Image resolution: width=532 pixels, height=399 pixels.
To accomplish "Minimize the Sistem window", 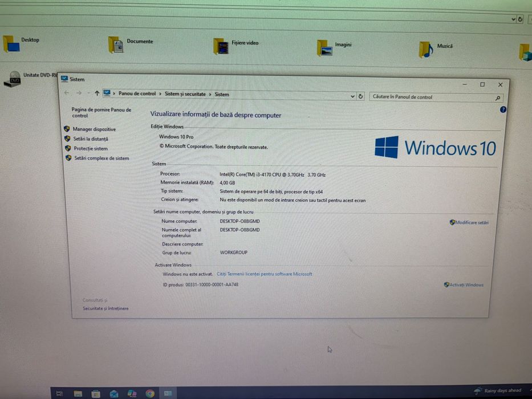I will click(465, 84).
